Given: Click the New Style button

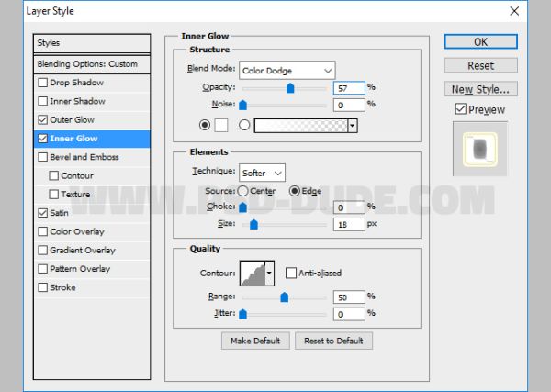Looking at the screenshot, I should pos(480,89).
